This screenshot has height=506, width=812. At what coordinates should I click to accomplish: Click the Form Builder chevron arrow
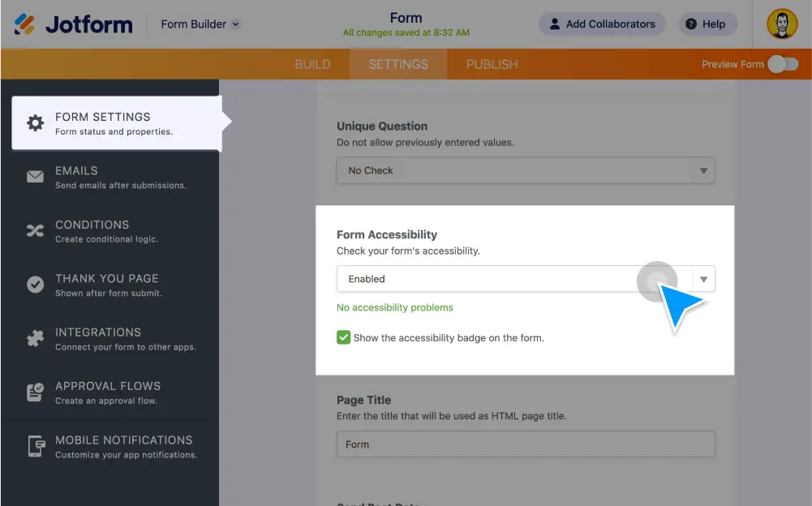coord(235,24)
